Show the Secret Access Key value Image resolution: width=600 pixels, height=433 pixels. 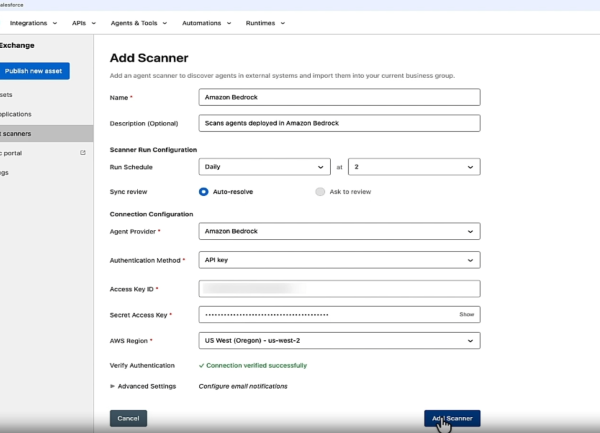pos(466,314)
